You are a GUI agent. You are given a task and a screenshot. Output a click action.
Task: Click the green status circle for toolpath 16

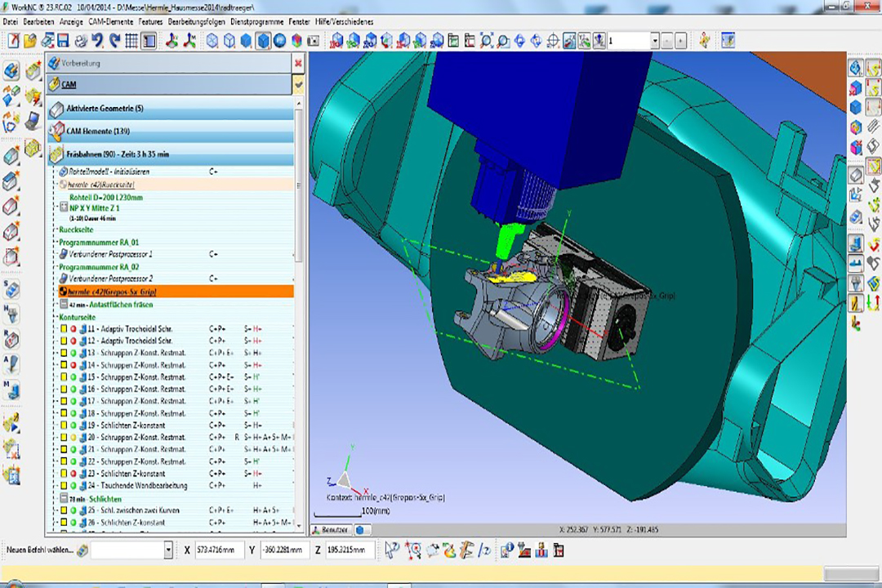point(73,390)
